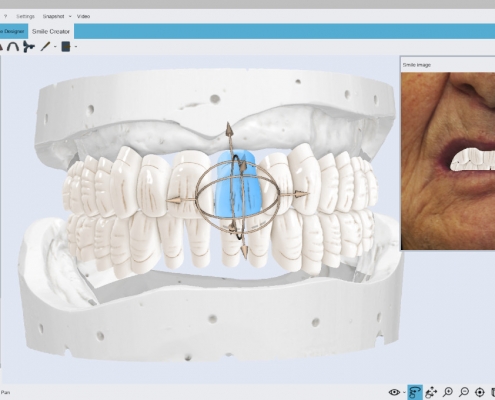Switch to the Smile Creator tab
495x400 pixels.
(51, 31)
